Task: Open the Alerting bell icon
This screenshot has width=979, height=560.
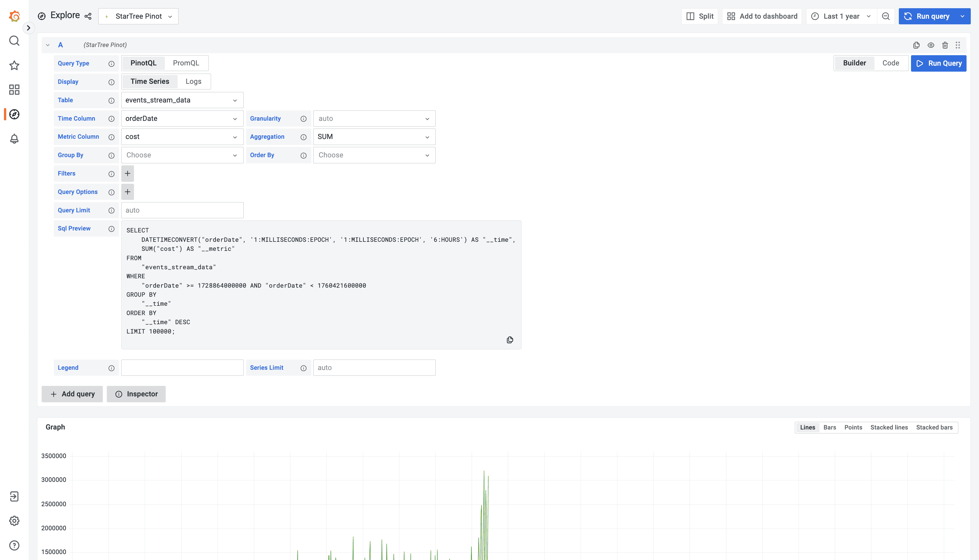Action: (x=14, y=139)
